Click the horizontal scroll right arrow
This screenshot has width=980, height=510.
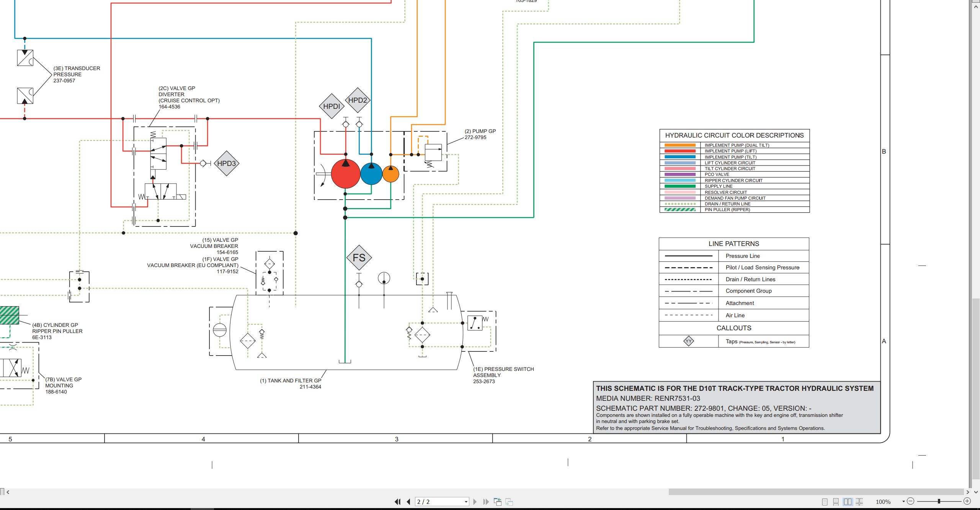tap(968, 492)
